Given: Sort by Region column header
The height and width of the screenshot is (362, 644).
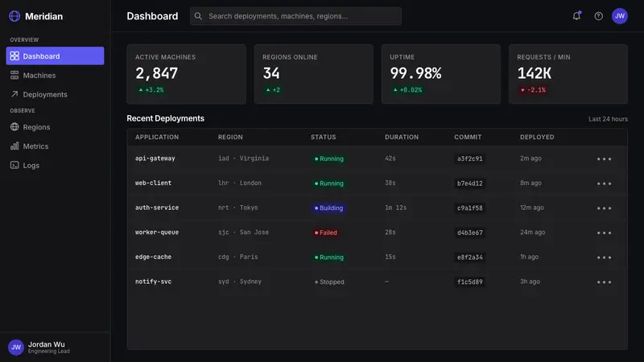Looking at the screenshot, I should click(x=230, y=137).
